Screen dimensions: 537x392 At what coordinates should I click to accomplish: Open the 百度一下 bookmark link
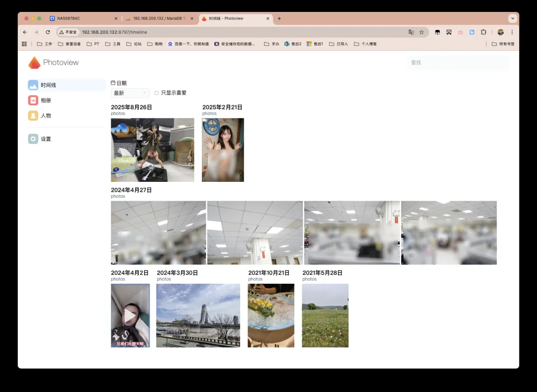coord(188,44)
